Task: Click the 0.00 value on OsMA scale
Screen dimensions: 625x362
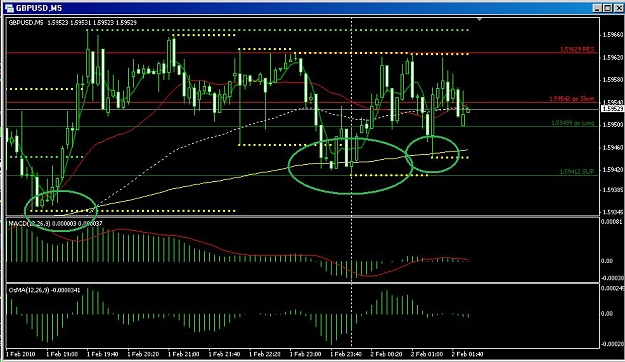Action: (607, 313)
